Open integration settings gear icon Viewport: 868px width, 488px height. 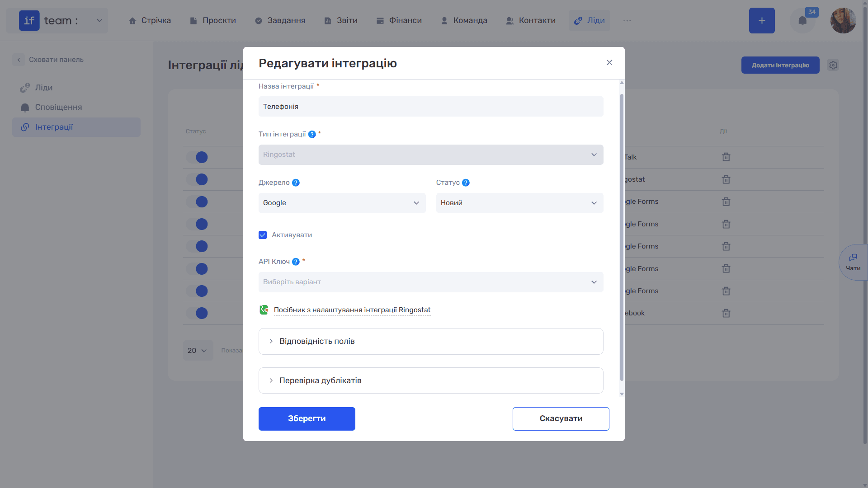click(x=833, y=65)
